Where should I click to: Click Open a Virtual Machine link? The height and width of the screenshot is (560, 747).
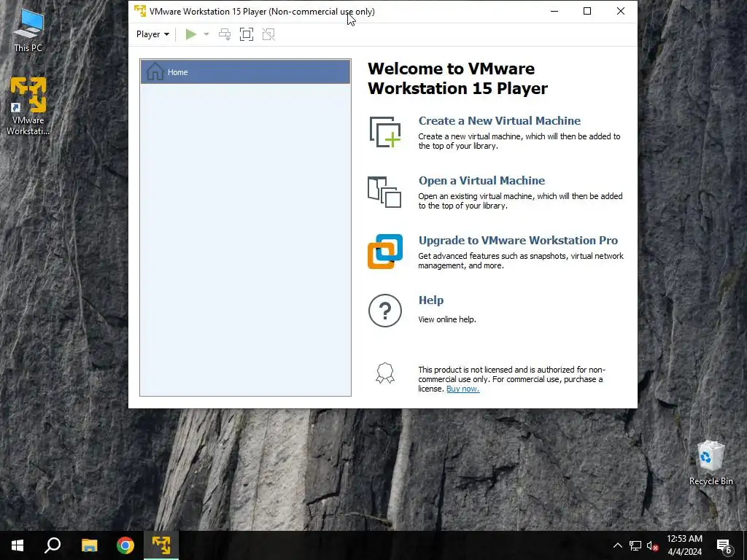pyautogui.click(x=481, y=181)
